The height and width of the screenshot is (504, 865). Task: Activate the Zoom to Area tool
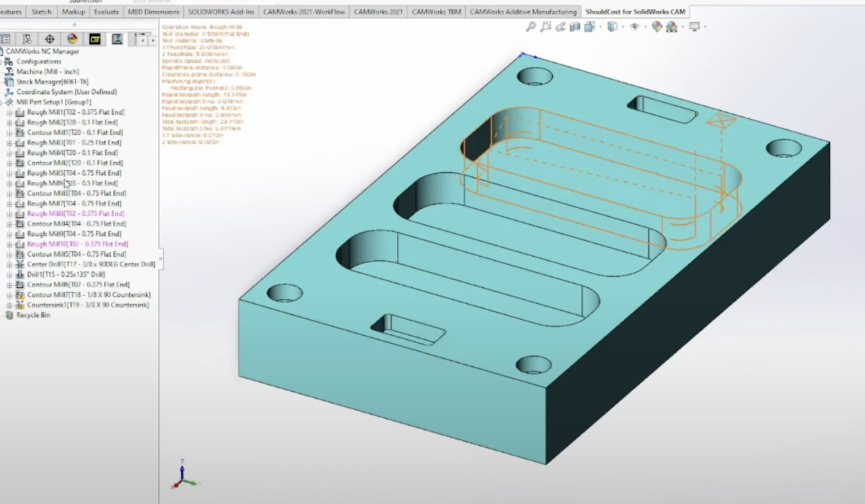[x=545, y=26]
